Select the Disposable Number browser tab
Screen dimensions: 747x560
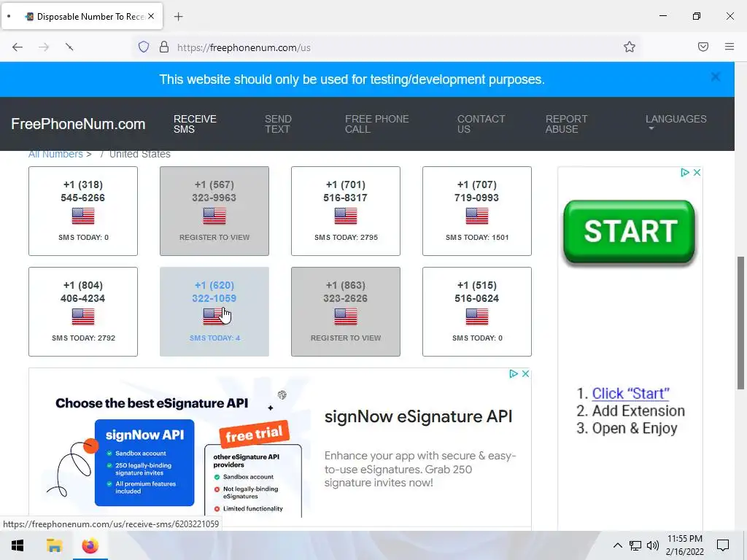pos(82,16)
